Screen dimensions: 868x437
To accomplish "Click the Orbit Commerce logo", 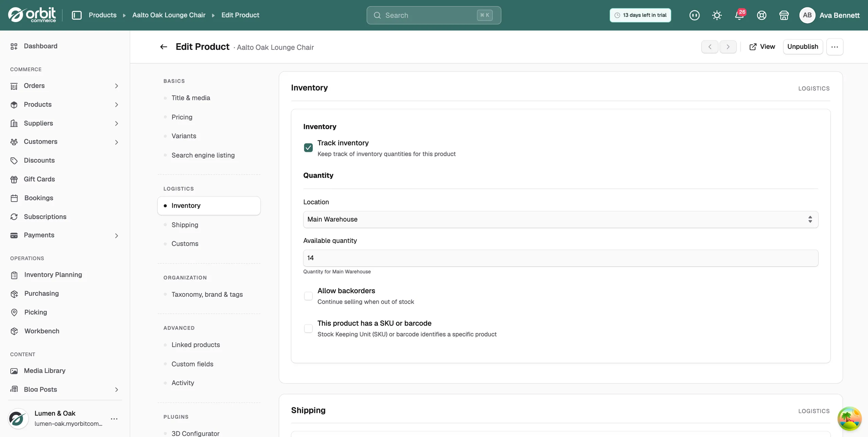I will [x=32, y=15].
